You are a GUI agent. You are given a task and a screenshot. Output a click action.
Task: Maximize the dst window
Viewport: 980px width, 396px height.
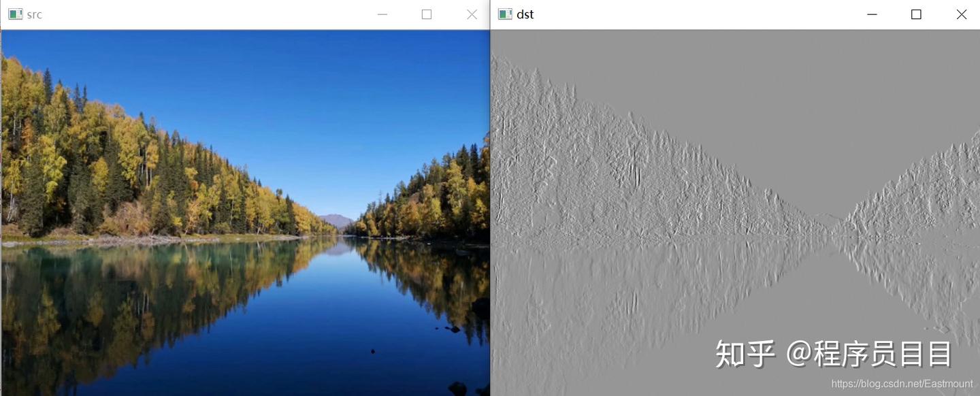pos(916,14)
